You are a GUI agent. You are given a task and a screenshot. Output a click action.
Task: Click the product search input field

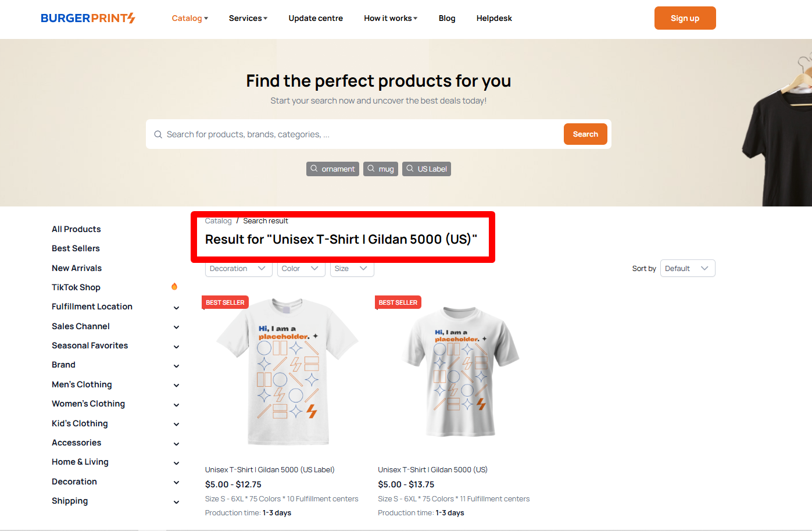[x=360, y=134]
